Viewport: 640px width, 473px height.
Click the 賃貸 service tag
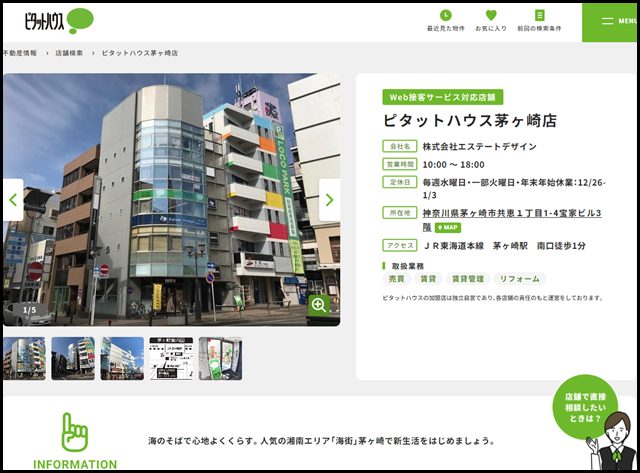[428, 279]
